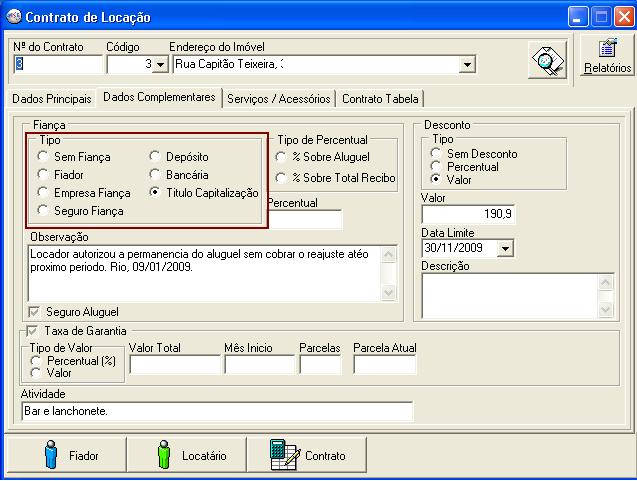Screen dimensions: 637x481
Task: Click the Contrato calculator icon
Action: tap(284, 455)
